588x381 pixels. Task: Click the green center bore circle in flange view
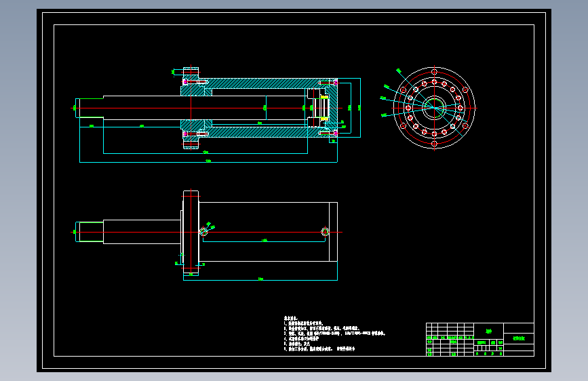(434, 108)
